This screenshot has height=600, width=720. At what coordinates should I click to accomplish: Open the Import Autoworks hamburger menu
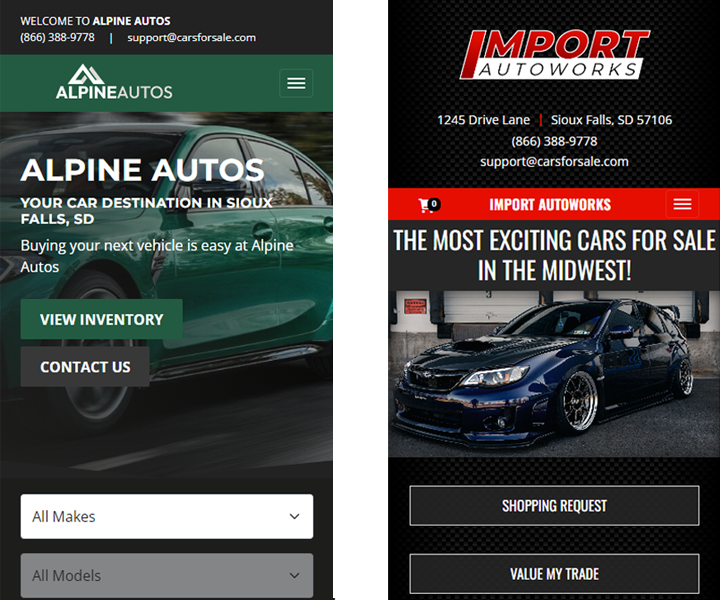click(682, 204)
